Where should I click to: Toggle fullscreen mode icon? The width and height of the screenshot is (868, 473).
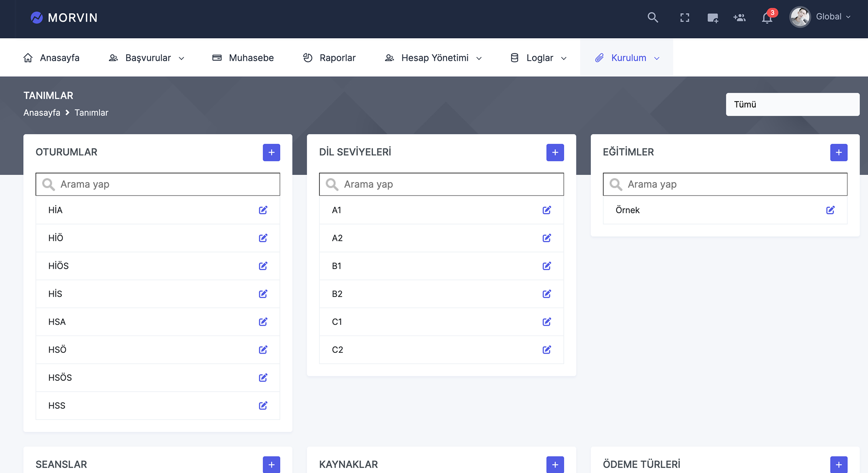click(x=684, y=18)
